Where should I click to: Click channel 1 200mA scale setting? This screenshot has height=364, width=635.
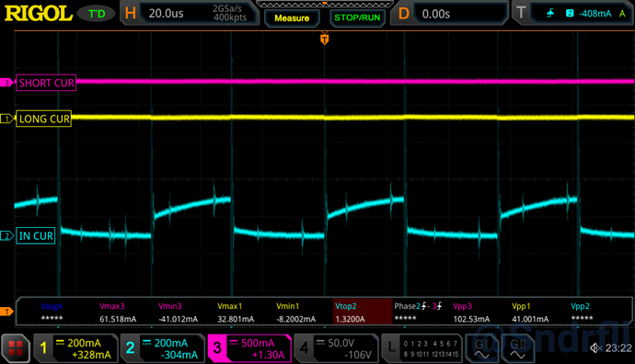click(x=85, y=343)
